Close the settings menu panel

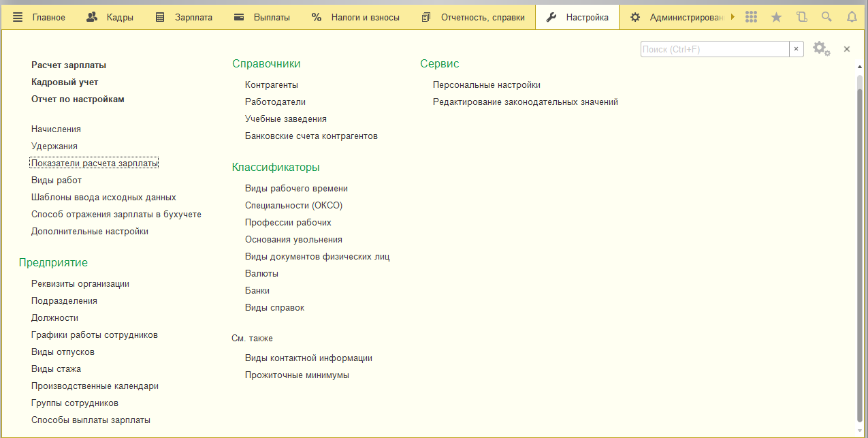tap(847, 49)
